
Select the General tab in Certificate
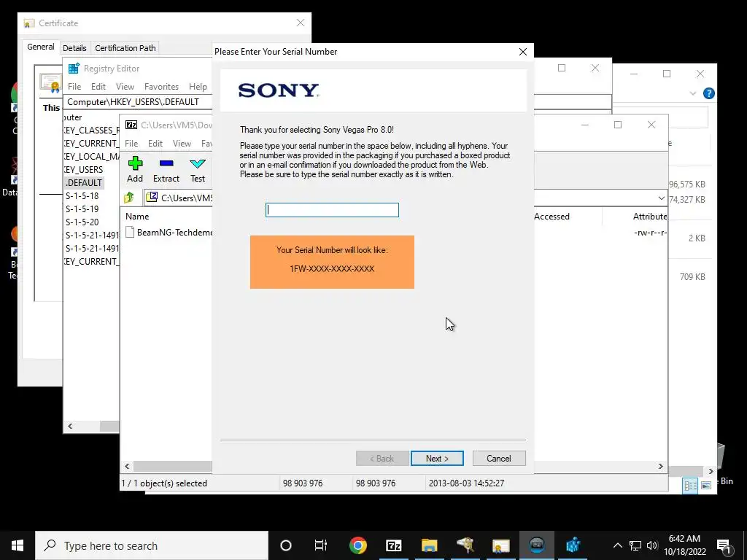[41, 47]
